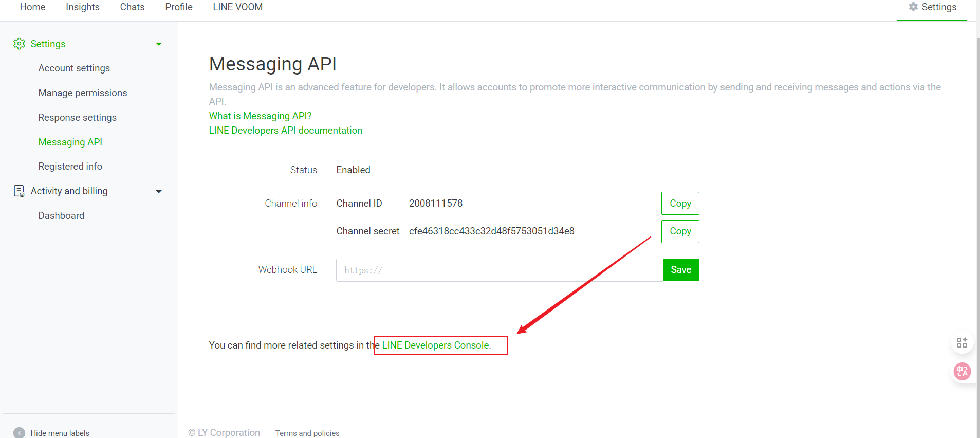Open the LINE Developers Console link
This screenshot has height=438, width=980.
coord(436,345)
